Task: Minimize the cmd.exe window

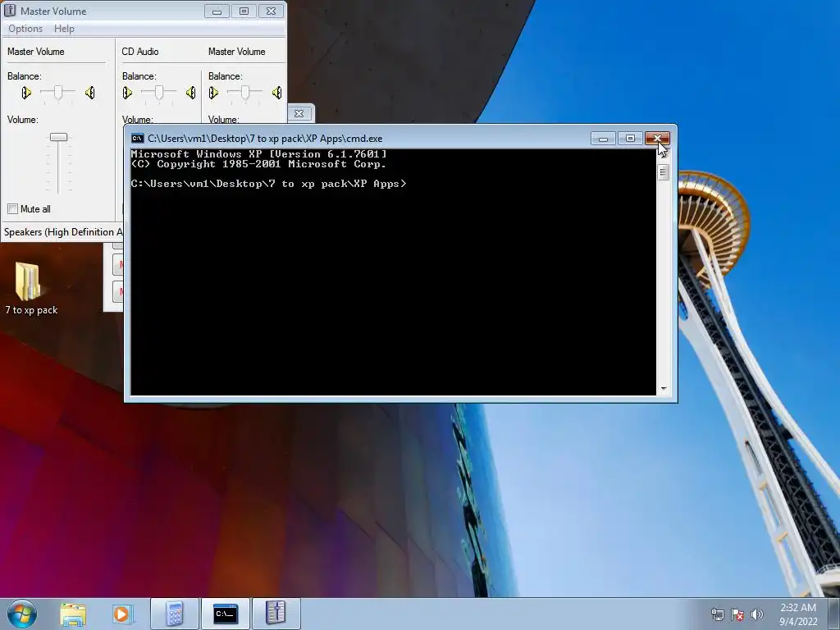Action: coord(603,139)
